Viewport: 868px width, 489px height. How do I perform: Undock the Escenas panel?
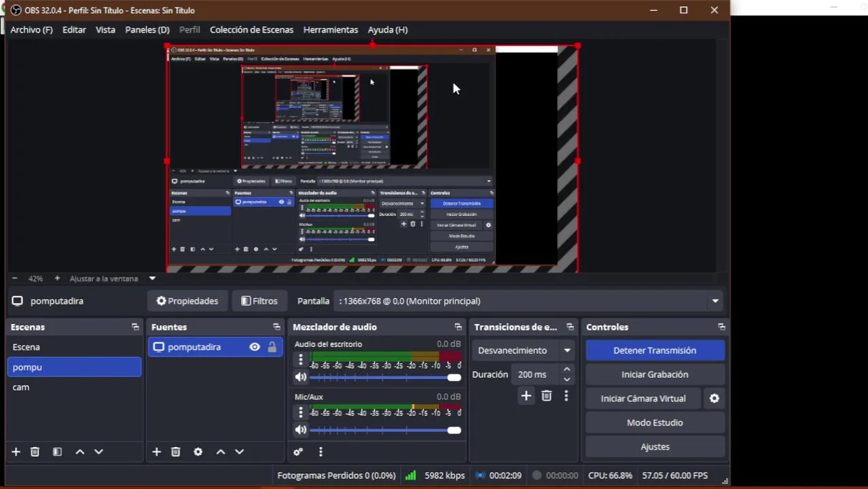point(135,327)
